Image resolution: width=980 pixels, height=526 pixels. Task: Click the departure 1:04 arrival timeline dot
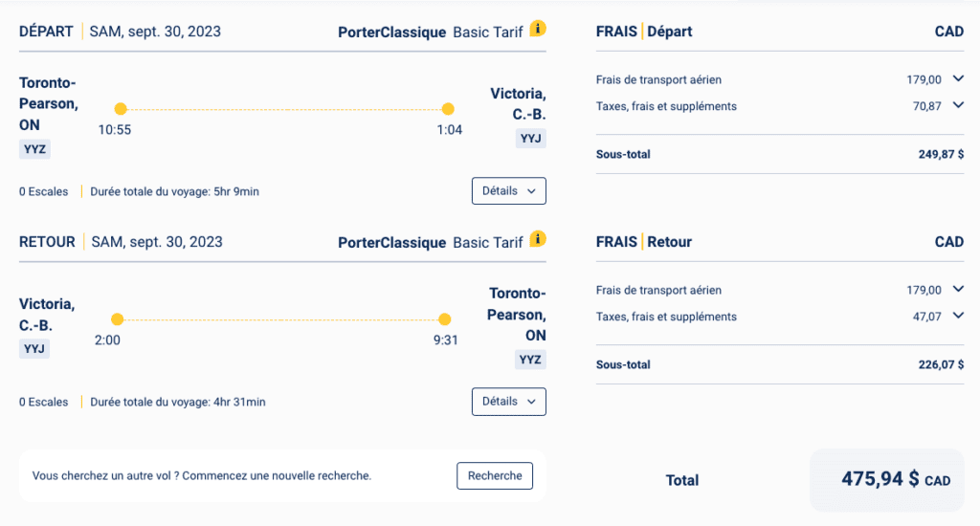point(448,109)
